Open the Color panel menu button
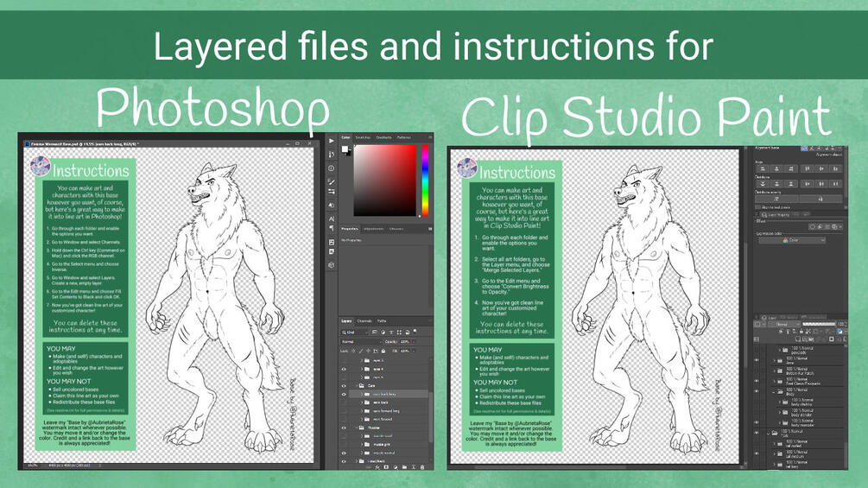This screenshot has height=488, width=868. click(x=430, y=137)
